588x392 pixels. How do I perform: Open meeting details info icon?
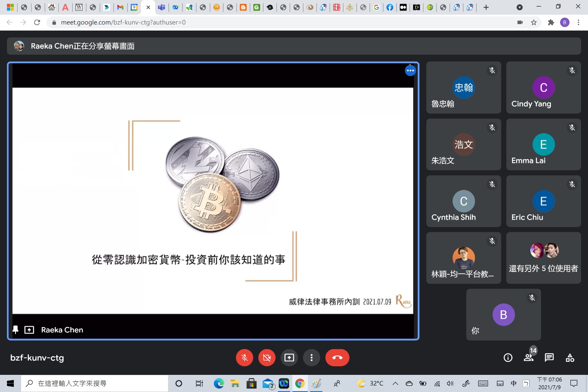(x=508, y=358)
